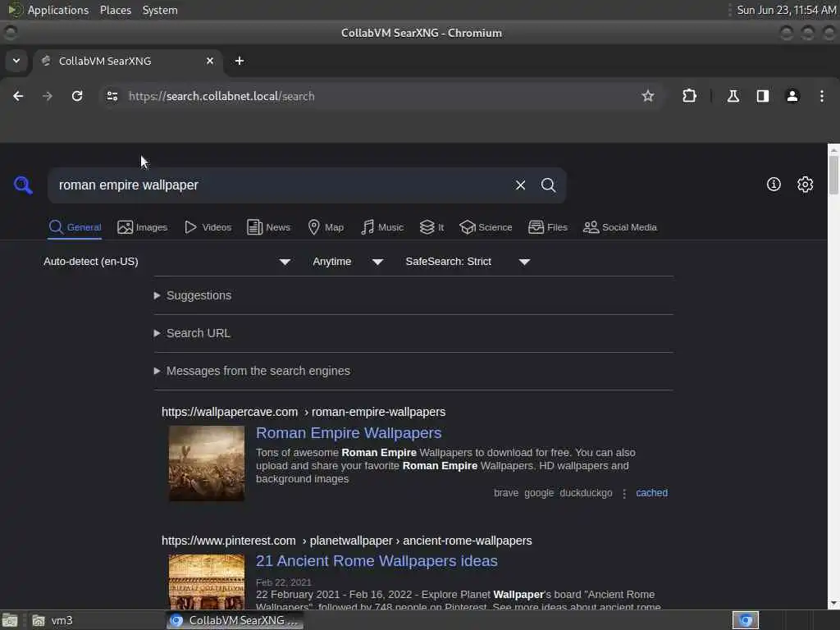Close the CollabVM SearXNG tab
Image resolution: width=840 pixels, height=630 pixels.
(210, 61)
